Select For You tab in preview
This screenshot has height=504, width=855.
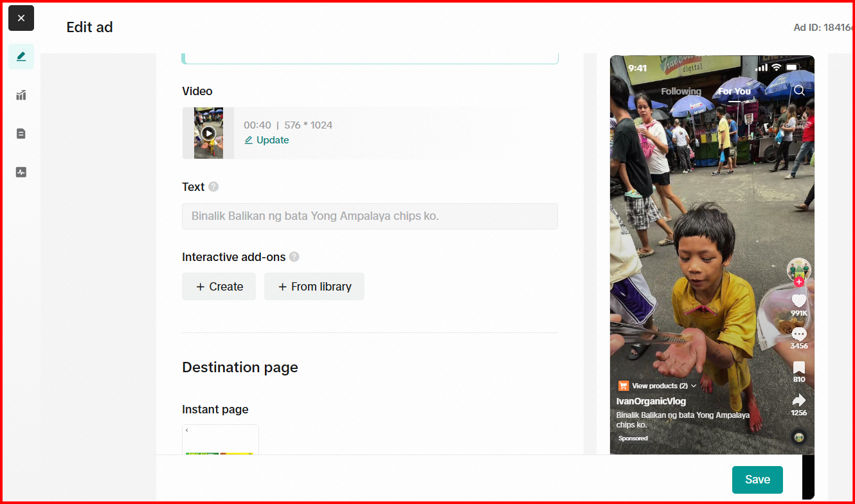[x=734, y=91]
